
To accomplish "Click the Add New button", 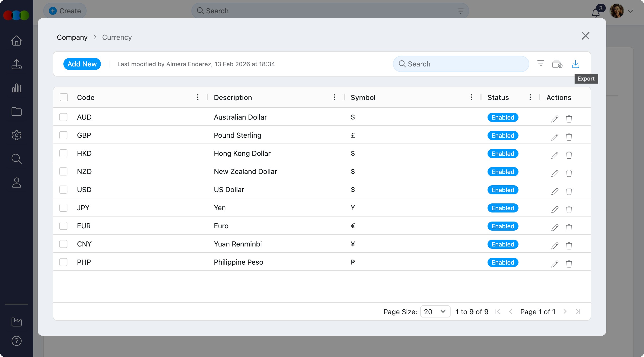I will coord(82,64).
